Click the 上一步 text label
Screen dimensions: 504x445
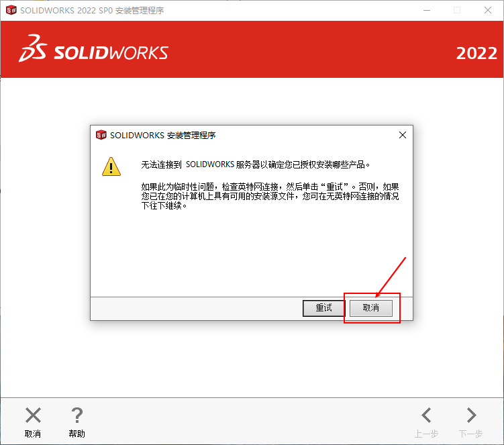426,434
